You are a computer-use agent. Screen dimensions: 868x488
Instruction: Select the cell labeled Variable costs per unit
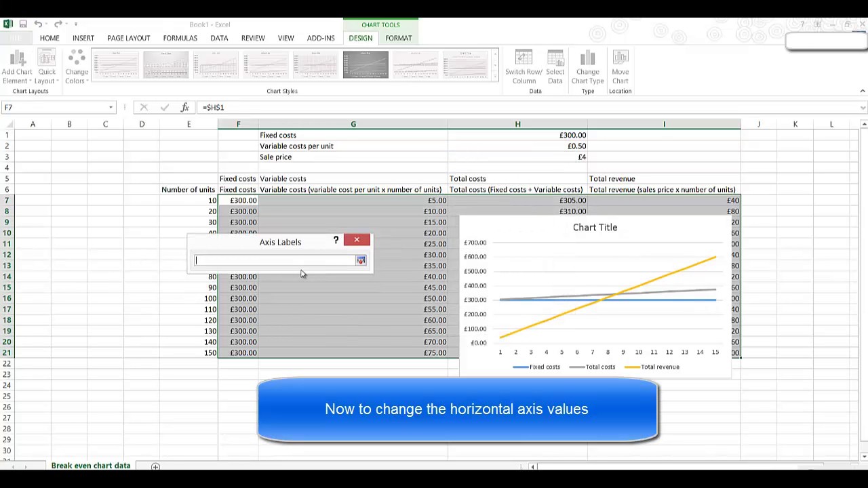[353, 146]
